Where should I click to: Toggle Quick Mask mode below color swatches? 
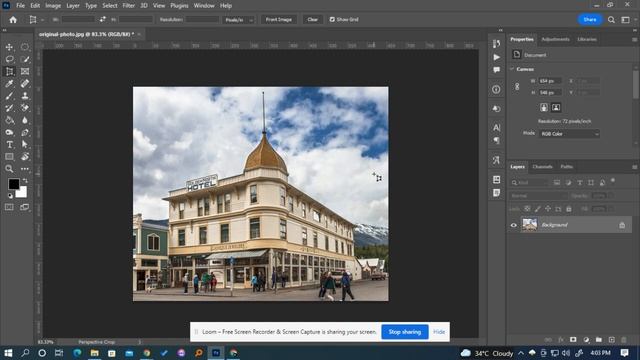click(9, 207)
